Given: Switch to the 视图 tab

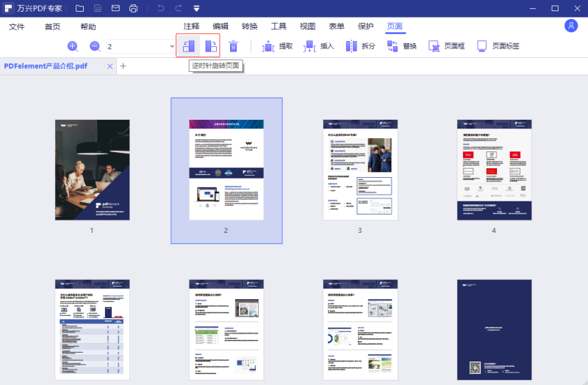Looking at the screenshot, I should [x=307, y=26].
